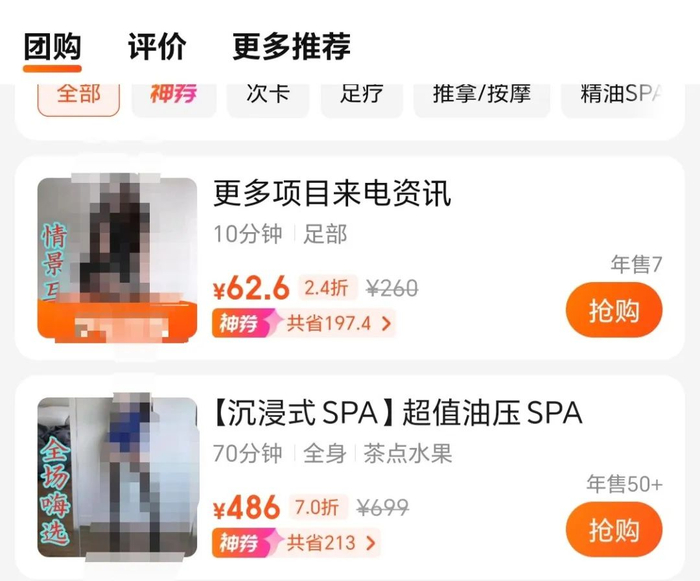Expand the 共省213 coupon details arrow

point(370,543)
